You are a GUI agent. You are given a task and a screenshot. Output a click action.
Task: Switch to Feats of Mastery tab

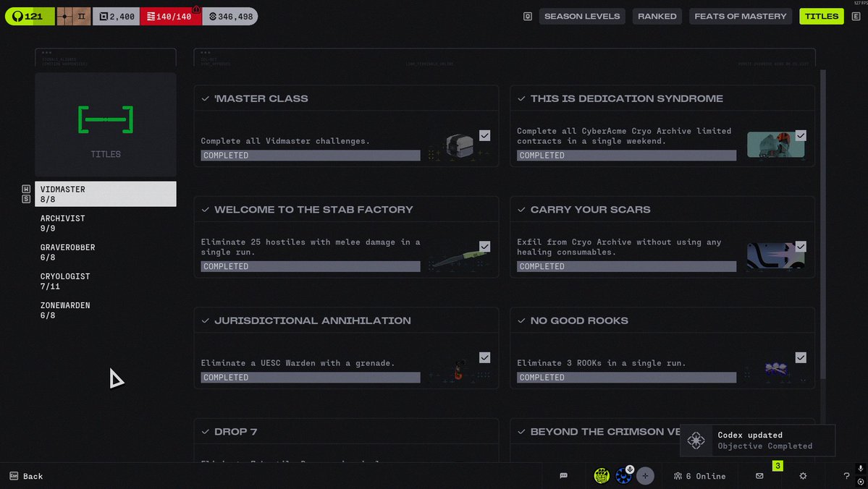pyautogui.click(x=740, y=16)
